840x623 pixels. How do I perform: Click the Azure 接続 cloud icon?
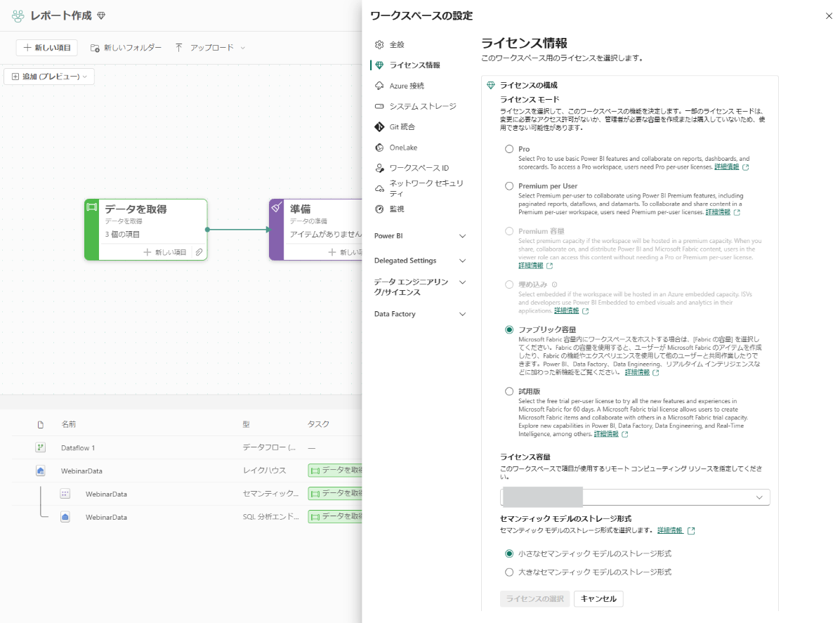tap(379, 86)
